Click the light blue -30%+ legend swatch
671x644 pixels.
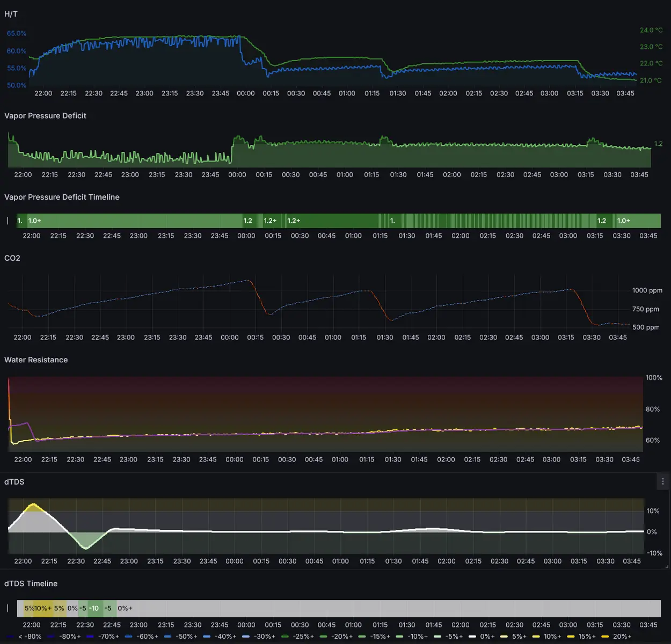click(x=246, y=636)
